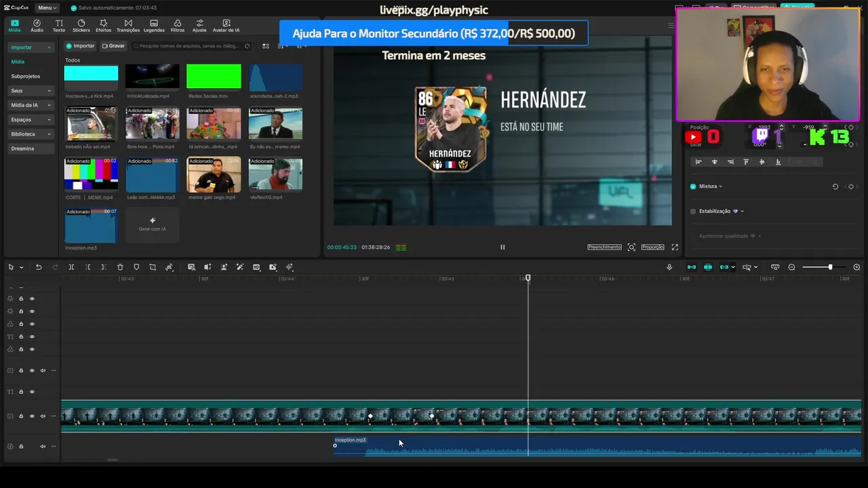
Task: Click the preview zoom-scan icon beside Preenchimento
Action: (x=631, y=247)
